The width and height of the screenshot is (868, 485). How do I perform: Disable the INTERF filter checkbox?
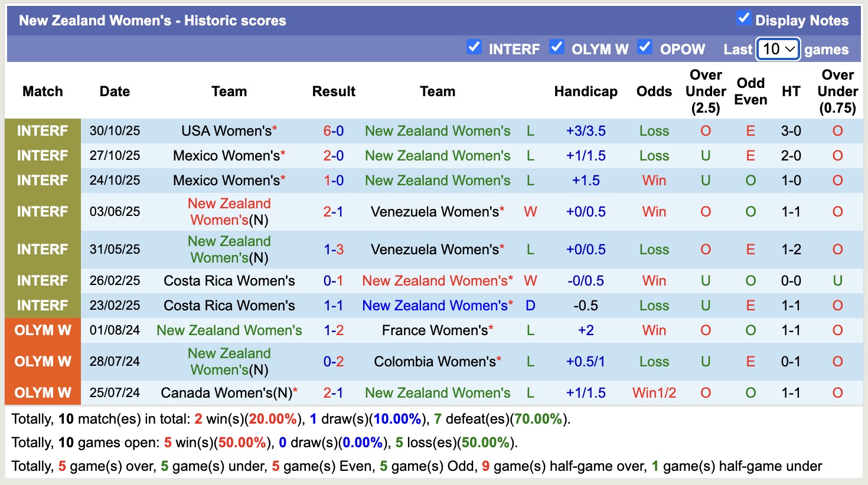coord(474,47)
